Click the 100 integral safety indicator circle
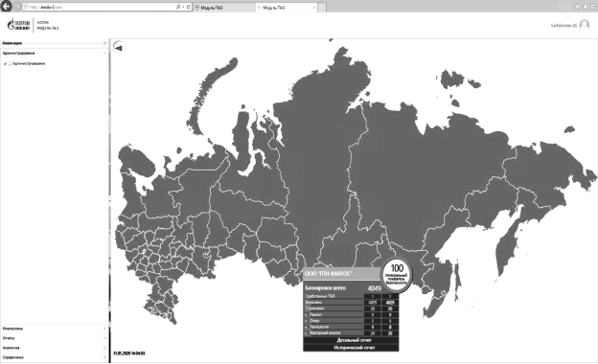 [x=397, y=274]
